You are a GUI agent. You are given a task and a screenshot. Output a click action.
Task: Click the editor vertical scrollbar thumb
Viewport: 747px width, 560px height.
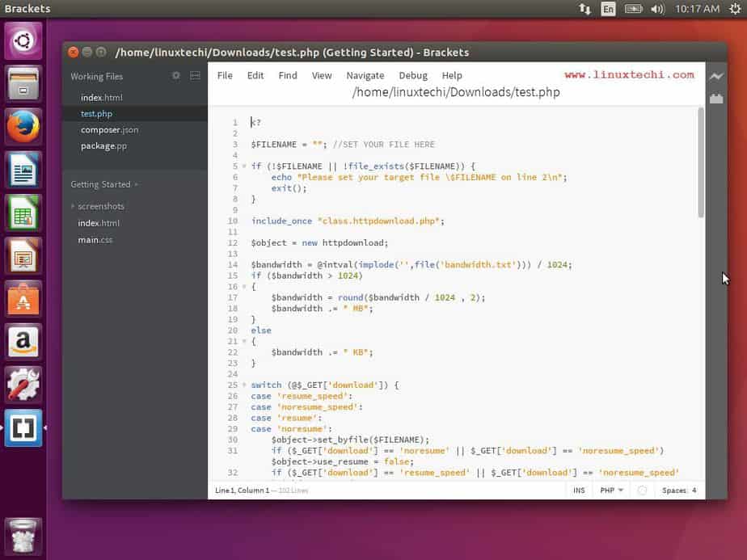tap(701, 162)
